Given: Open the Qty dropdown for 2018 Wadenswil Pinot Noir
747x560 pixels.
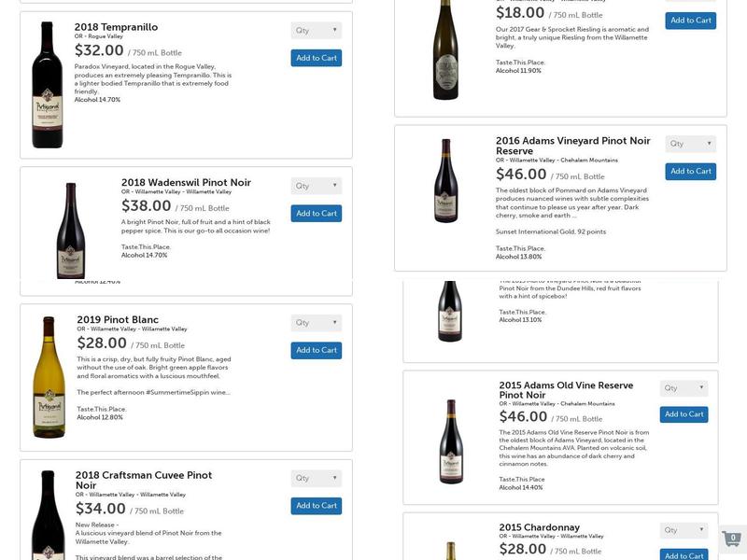Looking at the screenshot, I should (x=315, y=186).
